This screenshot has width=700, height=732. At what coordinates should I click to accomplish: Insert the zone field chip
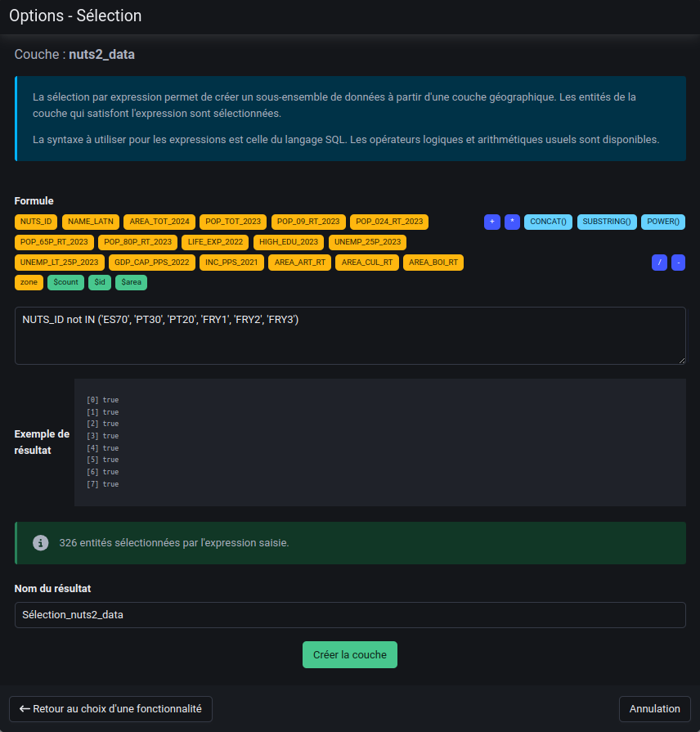29,282
